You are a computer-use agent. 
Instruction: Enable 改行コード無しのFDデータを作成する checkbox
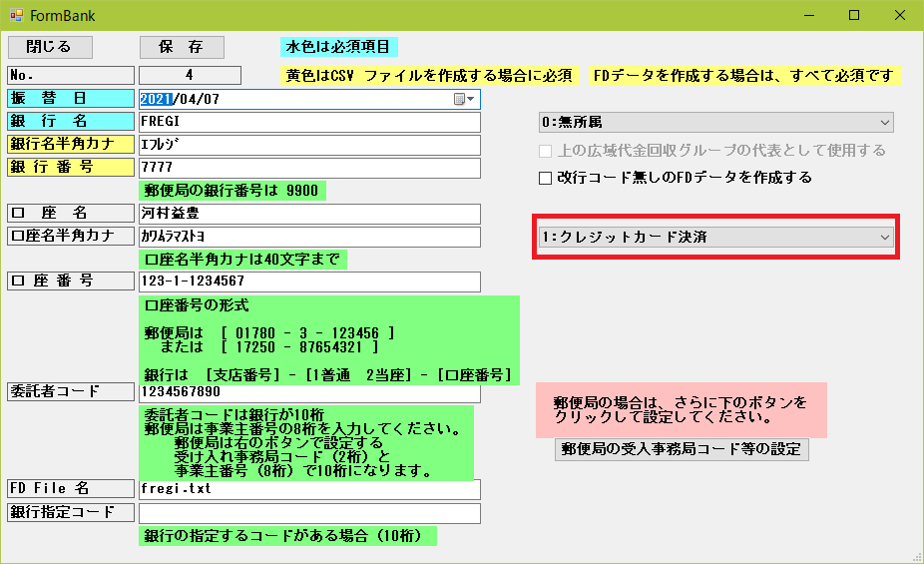[x=546, y=179]
